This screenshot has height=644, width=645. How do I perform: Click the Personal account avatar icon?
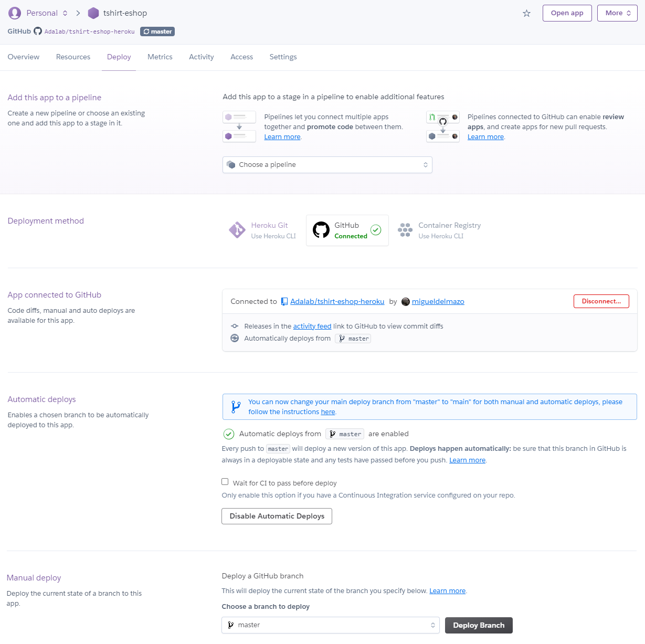pyautogui.click(x=15, y=13)
